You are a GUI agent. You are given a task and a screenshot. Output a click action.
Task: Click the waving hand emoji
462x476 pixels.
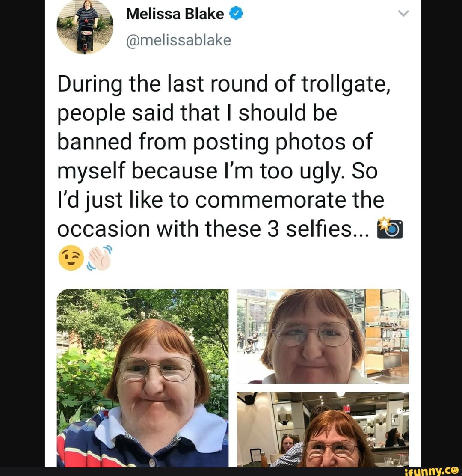(99, 258)
